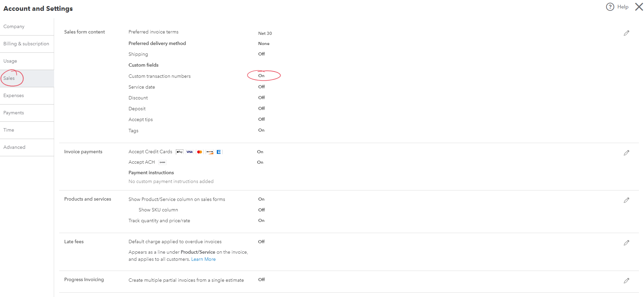This screenshot has width=644, height=297.
Task: Go to the Expenses tab
Action: 27,96
